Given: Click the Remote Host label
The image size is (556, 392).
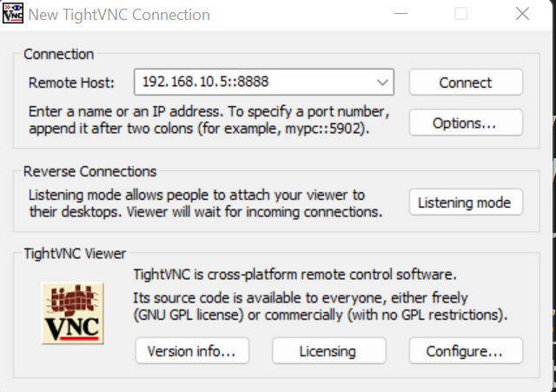Looking at the screenshot, I should click(x=71, y=83).
